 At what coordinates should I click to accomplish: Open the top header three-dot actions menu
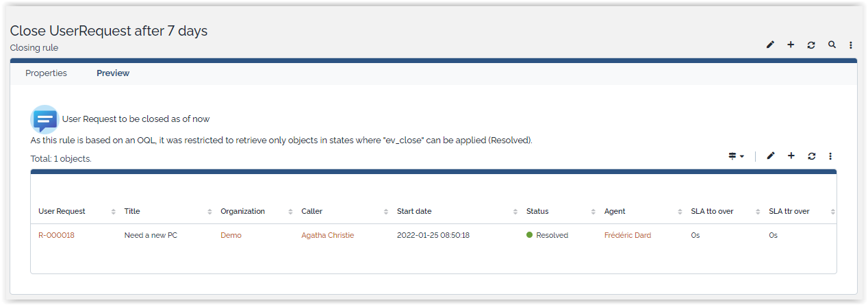(851, 45)
